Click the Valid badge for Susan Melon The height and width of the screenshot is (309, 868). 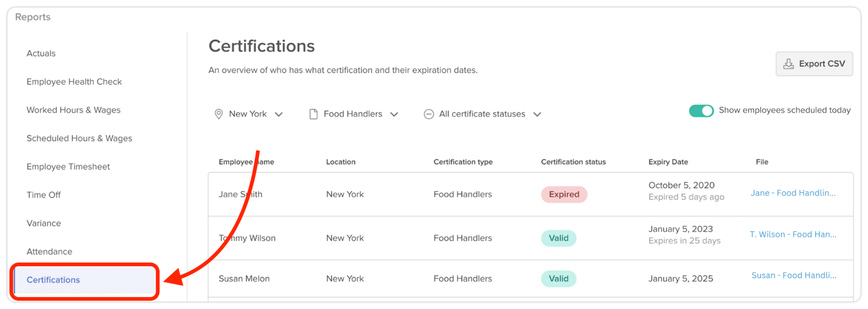558,279
